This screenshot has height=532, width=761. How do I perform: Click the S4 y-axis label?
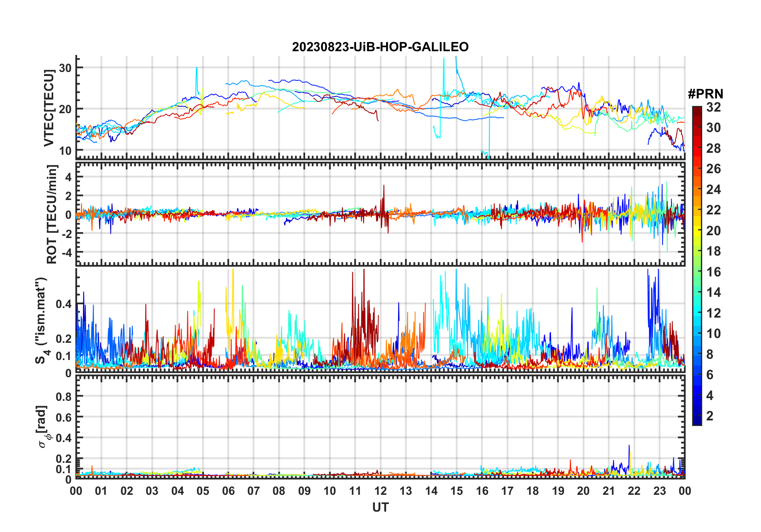tap(42, 321)
